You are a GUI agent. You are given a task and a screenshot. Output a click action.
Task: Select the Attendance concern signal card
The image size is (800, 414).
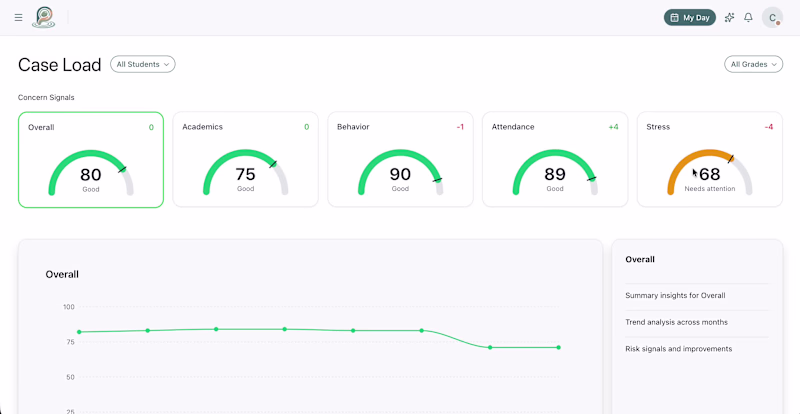(555, 160)
